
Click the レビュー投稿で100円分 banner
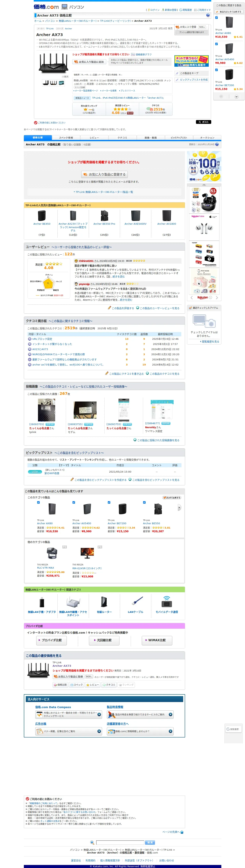click(204, 166)
